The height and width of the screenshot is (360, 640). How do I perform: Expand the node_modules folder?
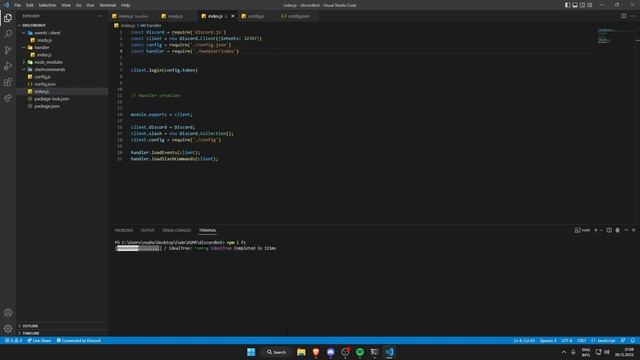pos(62,62)
